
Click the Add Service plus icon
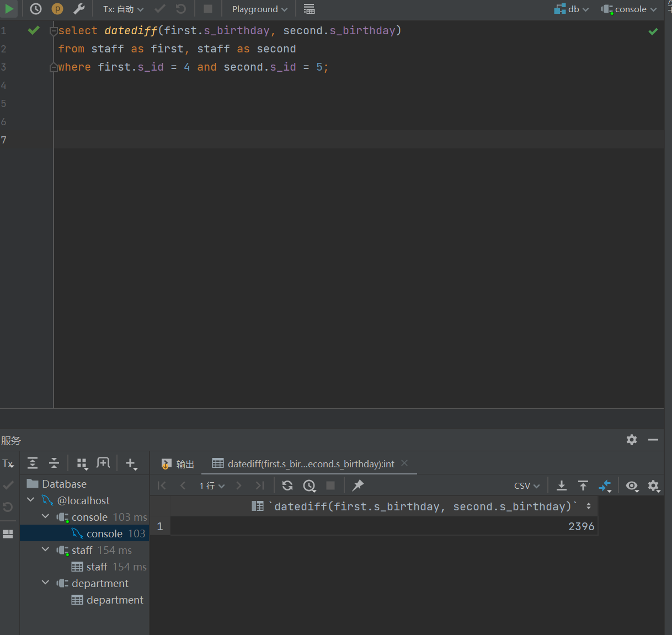click(x=131, y=464)
